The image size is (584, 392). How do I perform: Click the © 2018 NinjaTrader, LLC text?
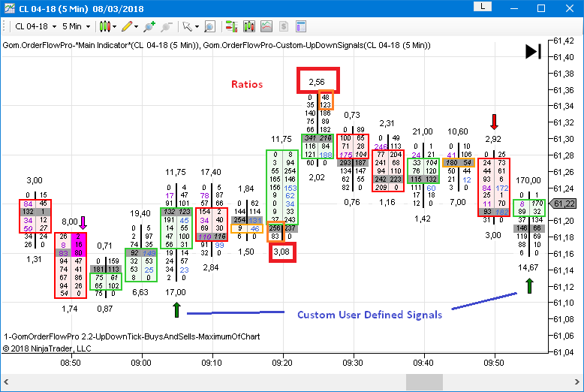point(47,348)
